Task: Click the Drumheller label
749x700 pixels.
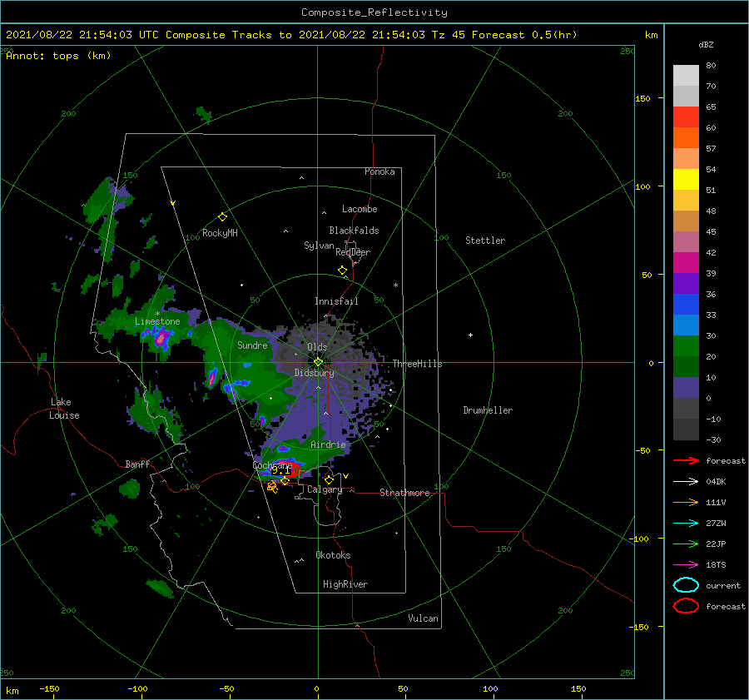Action: tap(488, 410)
